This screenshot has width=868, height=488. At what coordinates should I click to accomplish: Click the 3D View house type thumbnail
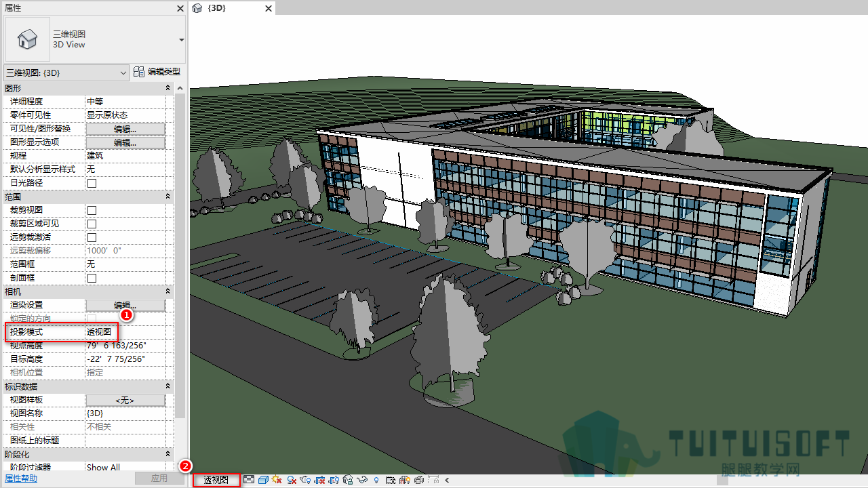coord(27,39)
